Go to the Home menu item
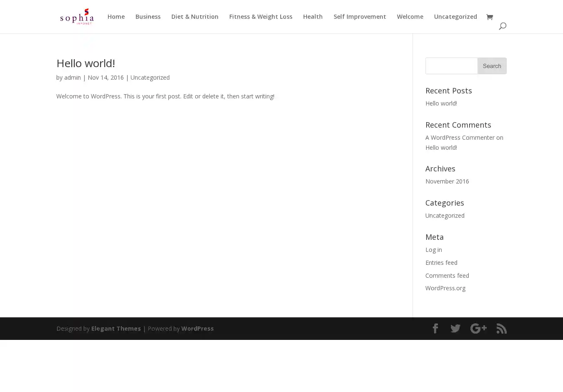 click(x=116, y=17)
